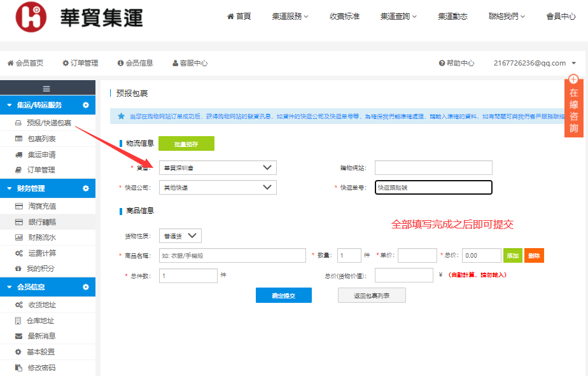Go to 订单管理 tab in member bar

80,63
